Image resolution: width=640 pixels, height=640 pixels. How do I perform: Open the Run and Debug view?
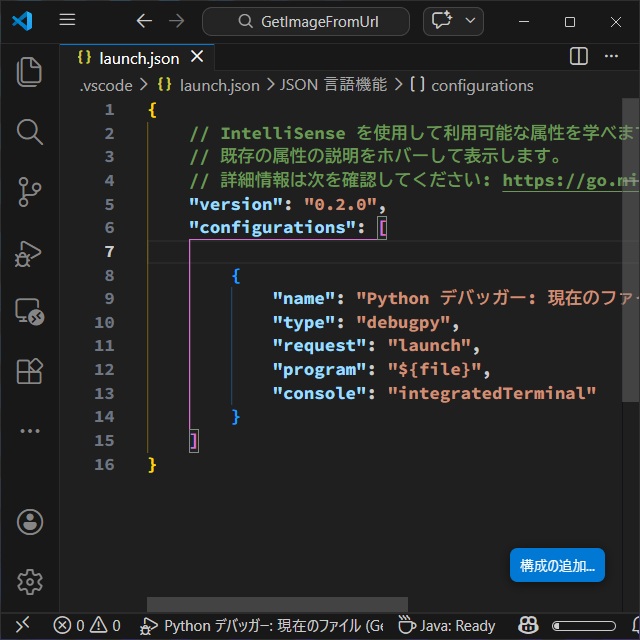coord(30,252)
